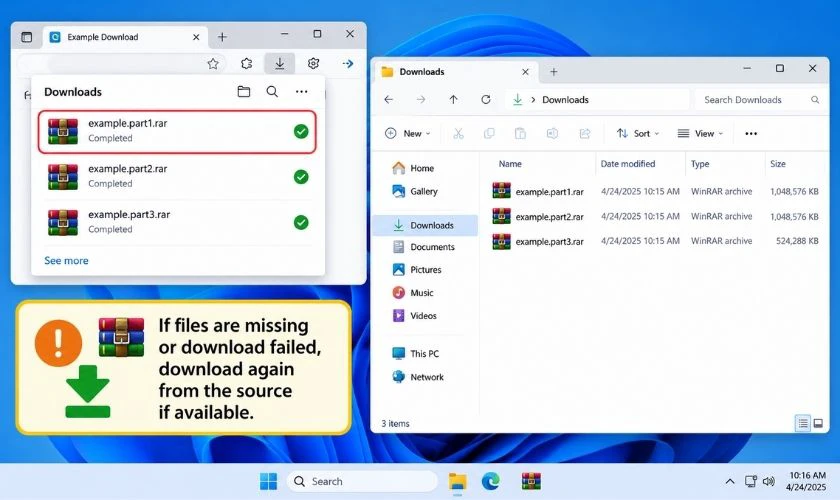
Task: Click the 524,288 KB size cell
Action: pos(797,241)
